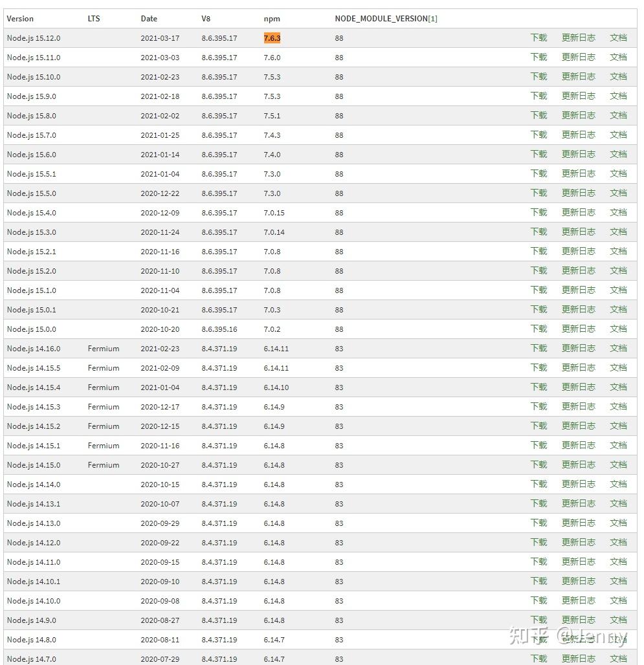Click the 下载 link for Node.js 15.12.0
The width and height of the screenshot is (644, 665).
tap(539, 38)
